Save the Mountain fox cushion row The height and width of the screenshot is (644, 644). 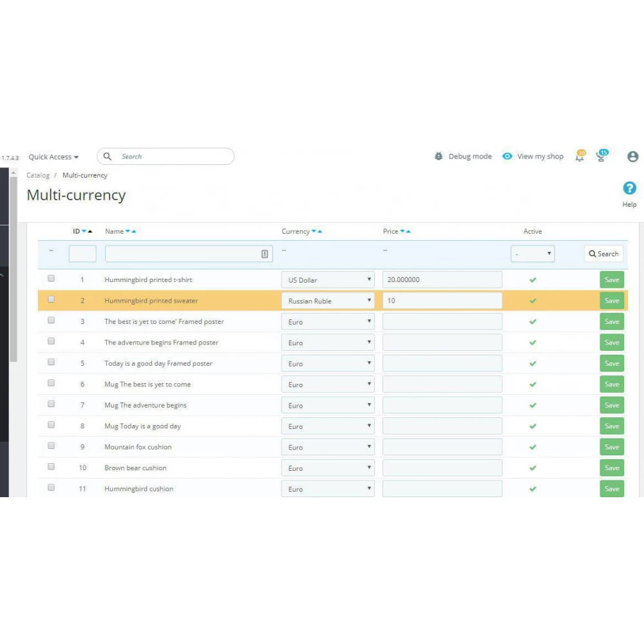coord(612,447)
